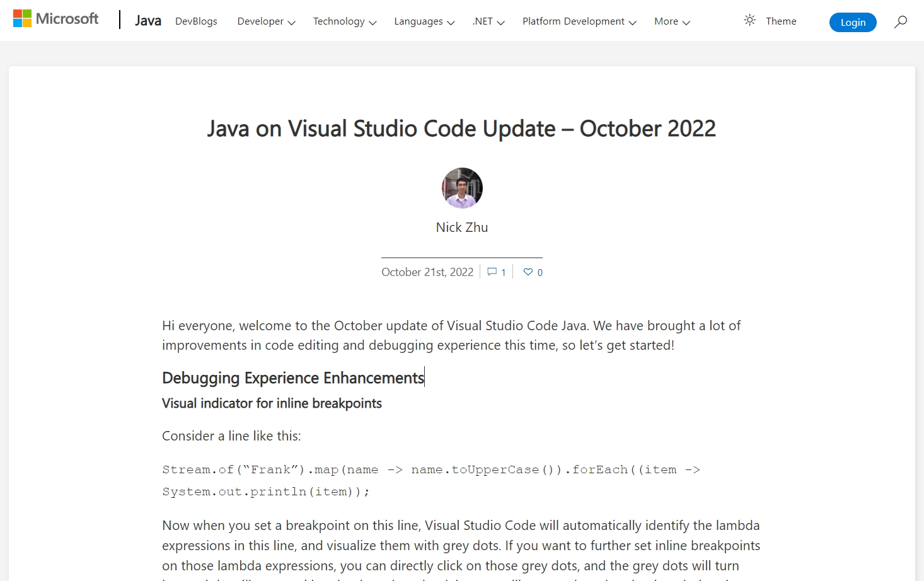This screenshot has height=581, width=924.
Task: Expand the Platform Development menu
Action: (x=578, y=21)
